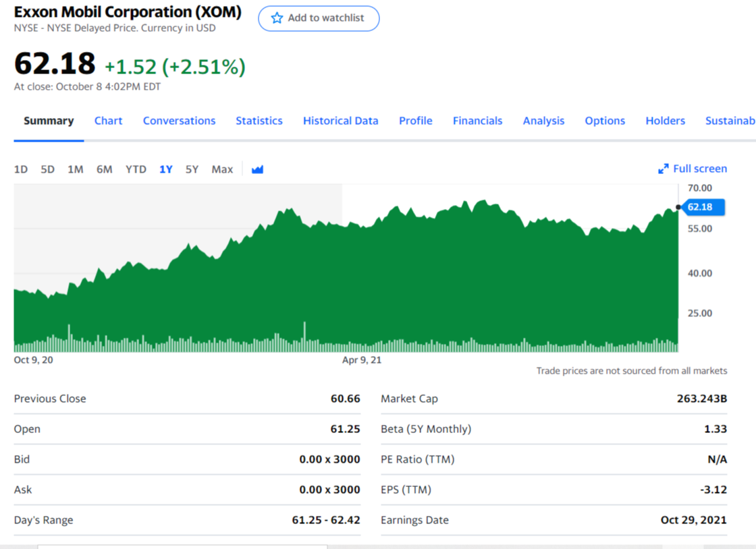This screenshot has height=549, width=756.
Task: Click the 40.00 y-axis label
Action: pos(699,274)
